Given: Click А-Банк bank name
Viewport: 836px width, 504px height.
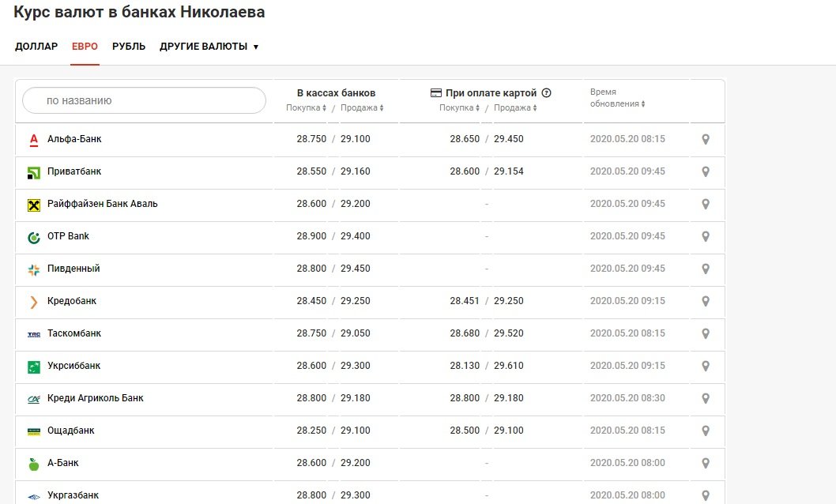Looking at the screenshot, I should pyautogui.click(x=63, y=463).
